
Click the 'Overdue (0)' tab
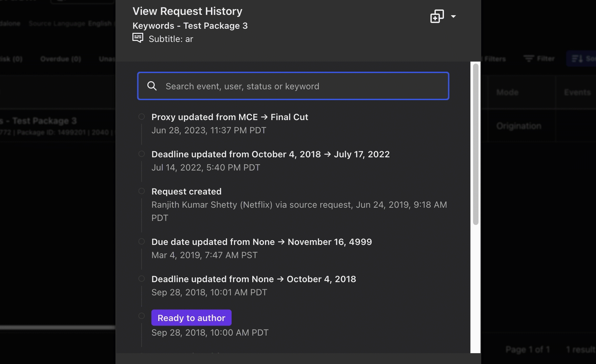61,58
